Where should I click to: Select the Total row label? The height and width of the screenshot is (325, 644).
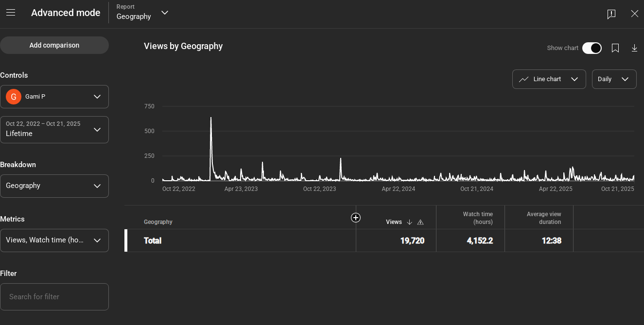[x=153, y=240]
